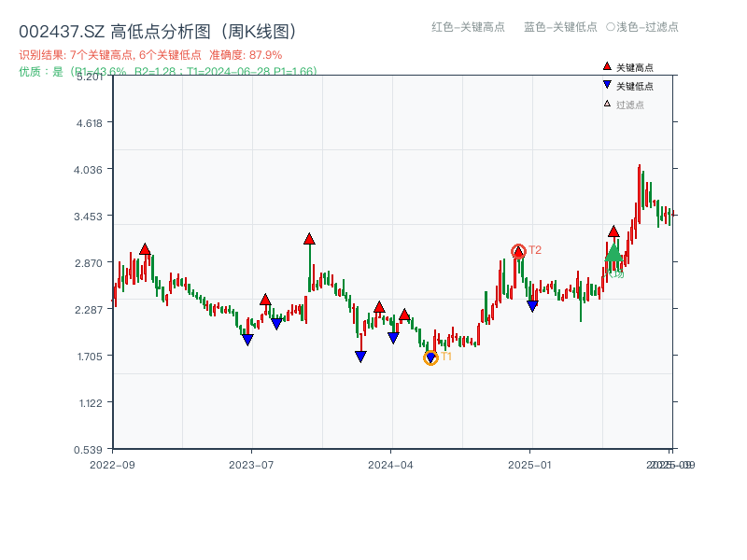
Task: Select the red 关键高点 triangle legend icon
Action: click(x=605, y=65)
